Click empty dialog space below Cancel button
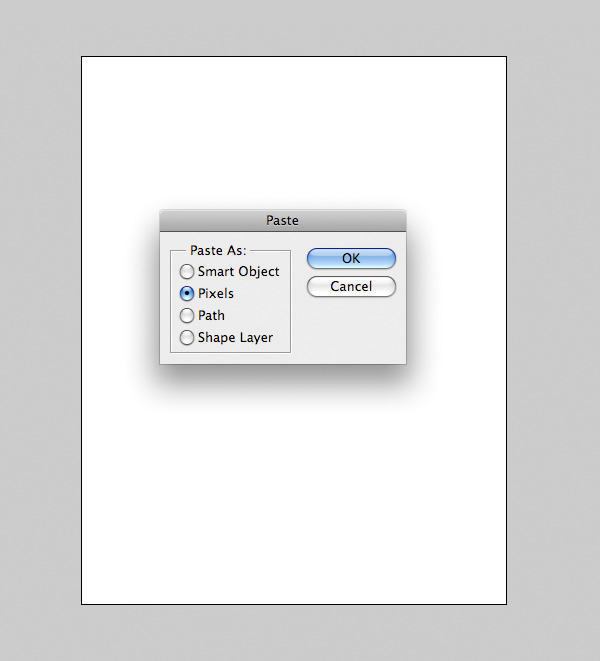The width and height of the screenshot is (600, 661). (x=351, y=330)
